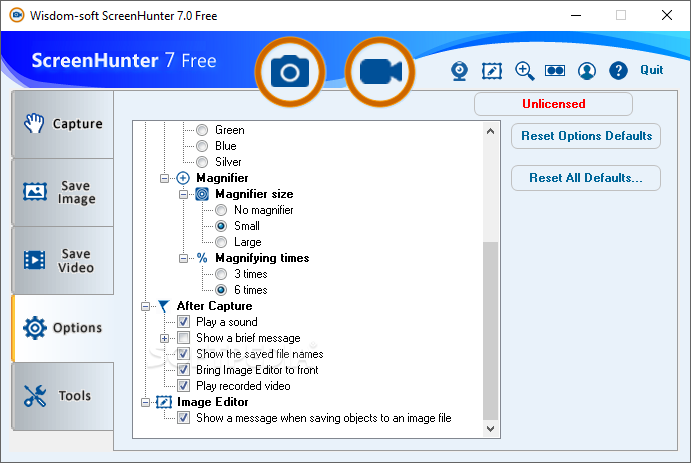Quit the ScreenHunter application
691x463 pixels.
tap(651, 70)
